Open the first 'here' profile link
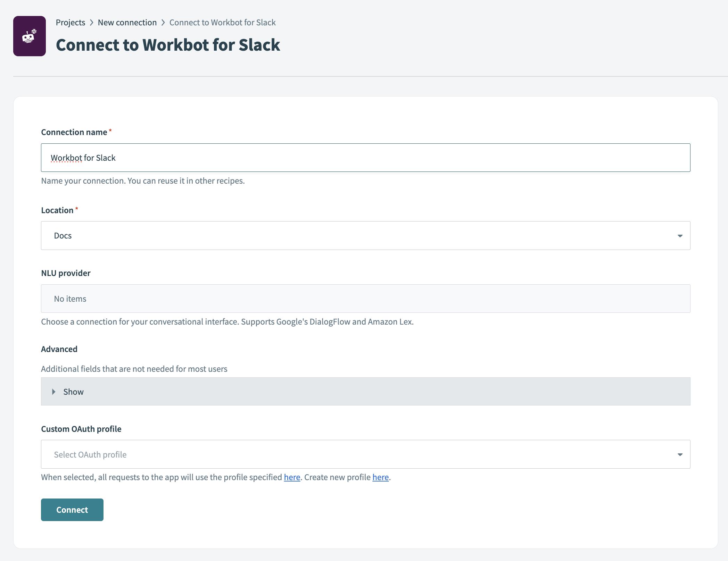Screen dimensions: 728x561 point(292,477)
